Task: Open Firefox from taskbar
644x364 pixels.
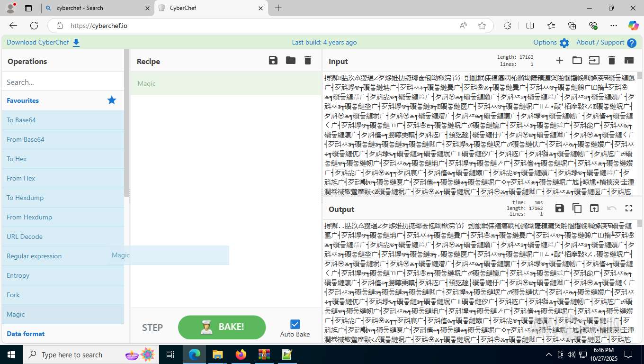Action: click(x=241, y=355)
